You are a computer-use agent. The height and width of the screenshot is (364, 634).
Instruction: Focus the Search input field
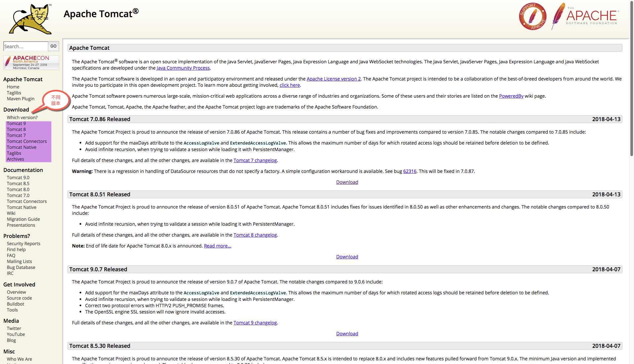25,46
